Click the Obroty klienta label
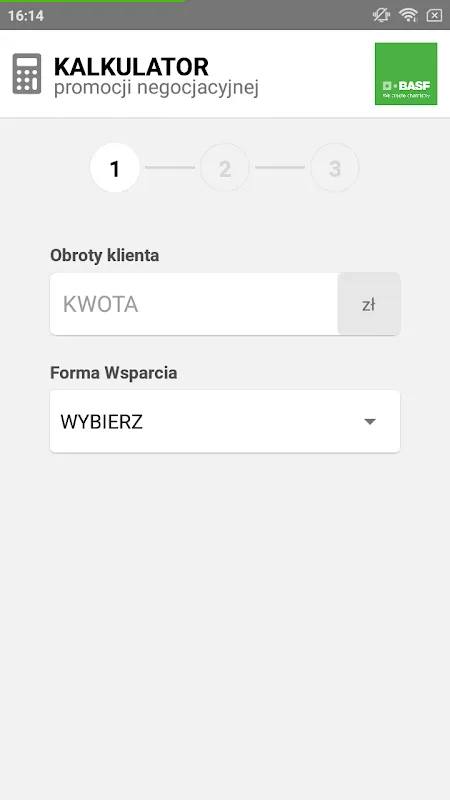Screen dimensions: 450x800 coord(105,255)
